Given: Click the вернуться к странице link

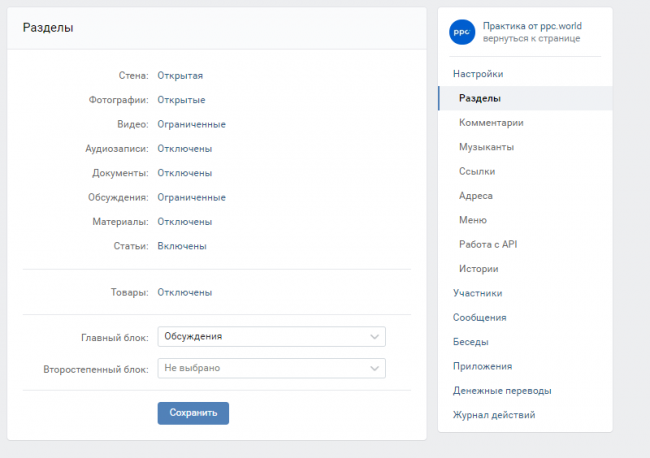Looking at the screenshot, I should pyautogui.click(x=530, y=38).
